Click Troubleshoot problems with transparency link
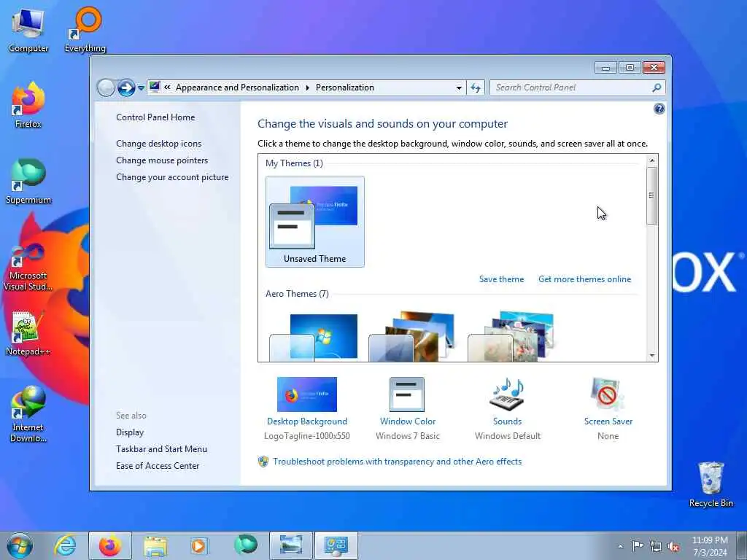The width and height of the screenshot is (747, 560). click(398, 462)
